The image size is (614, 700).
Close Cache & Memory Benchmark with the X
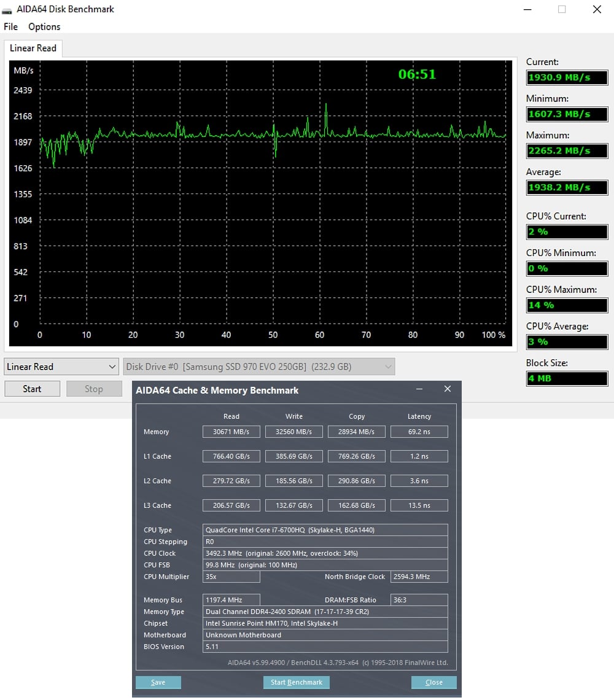(x=448, y=389)
